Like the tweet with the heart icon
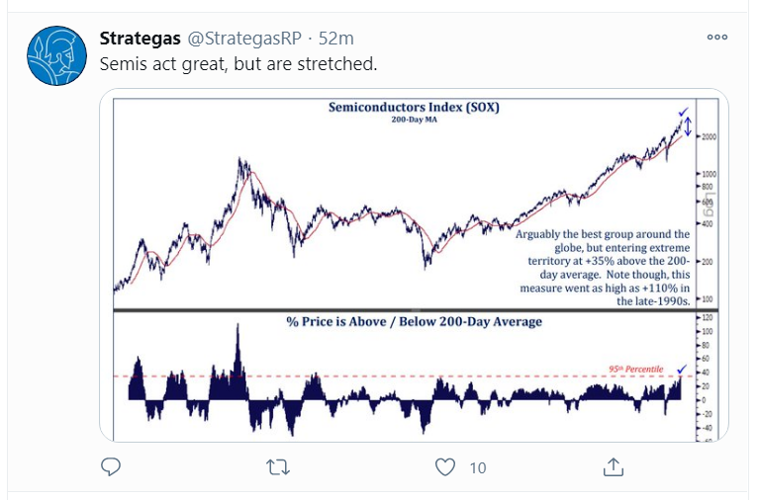Image resolution: width=758 pixels, height=500 pixels. (x=446, y=466)
